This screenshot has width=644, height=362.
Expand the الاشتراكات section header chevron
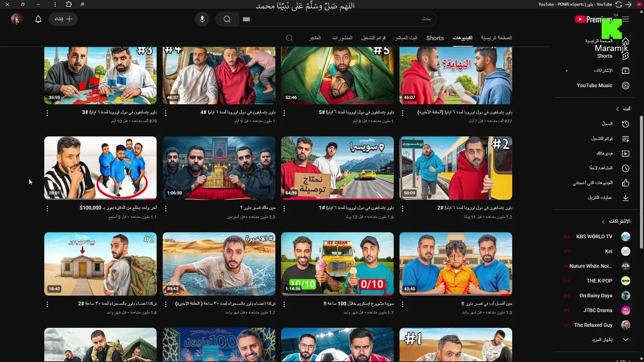pyautogui.click(x=603, y=221)
